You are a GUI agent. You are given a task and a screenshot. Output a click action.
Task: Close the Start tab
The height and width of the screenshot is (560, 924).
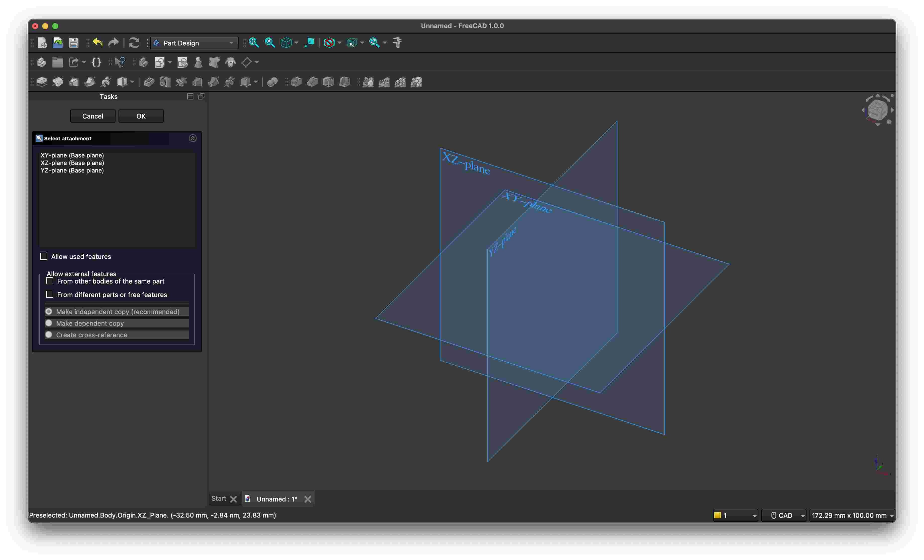point(233,499)
